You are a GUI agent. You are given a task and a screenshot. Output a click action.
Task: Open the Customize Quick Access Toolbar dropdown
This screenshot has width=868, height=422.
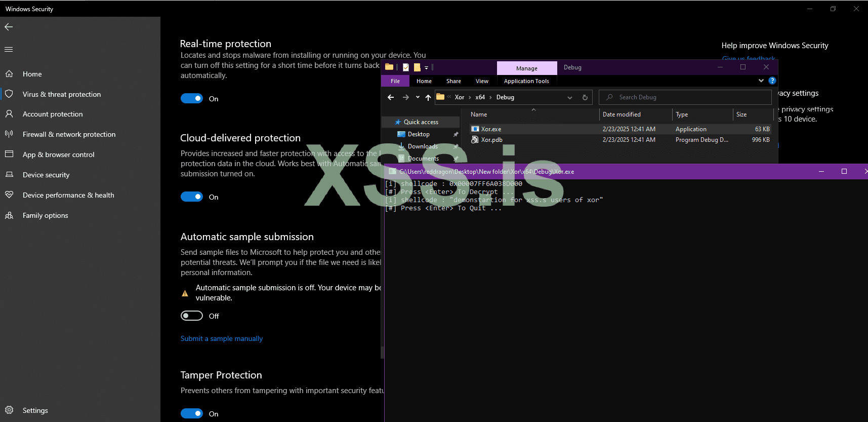pyautogui.click(x=426, y=67)
